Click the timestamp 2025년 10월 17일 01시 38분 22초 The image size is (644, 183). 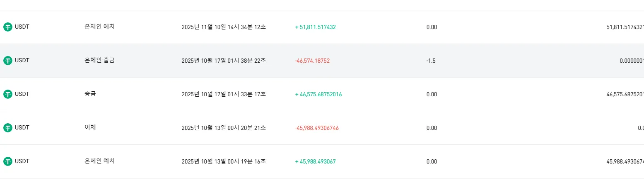(224, 61)
